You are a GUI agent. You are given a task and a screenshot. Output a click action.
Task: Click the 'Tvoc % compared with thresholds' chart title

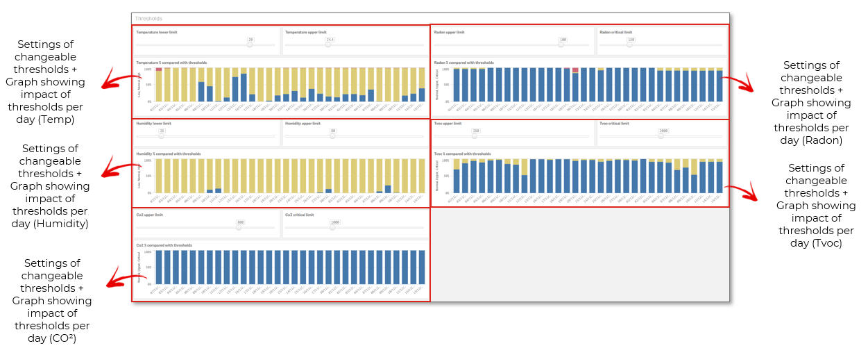[463, 154]
